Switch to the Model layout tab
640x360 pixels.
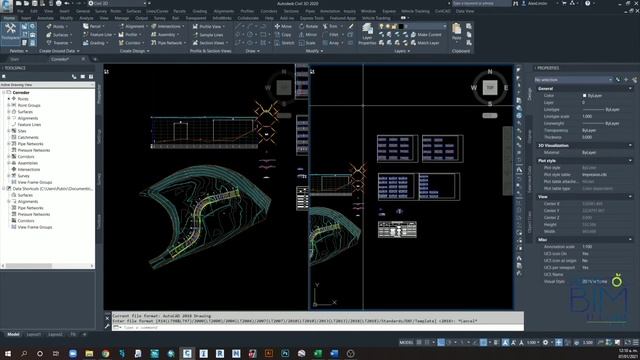pyautogui.click(x=13, y=334)
